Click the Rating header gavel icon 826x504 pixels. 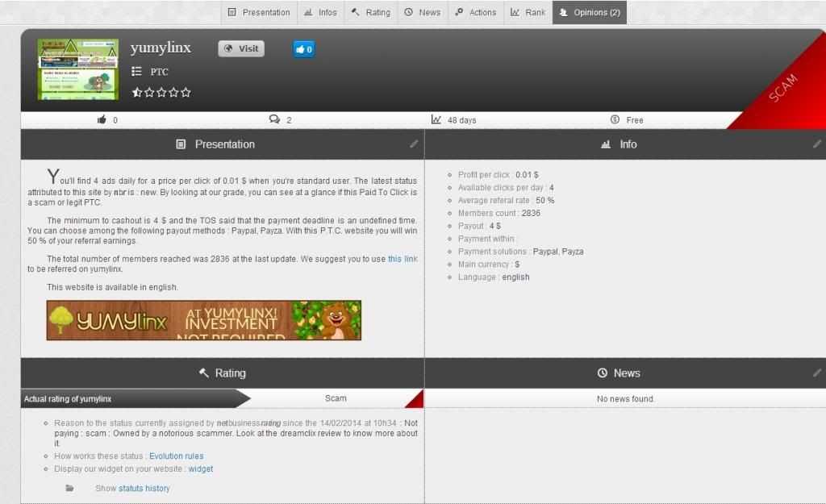tap(204, 373)
